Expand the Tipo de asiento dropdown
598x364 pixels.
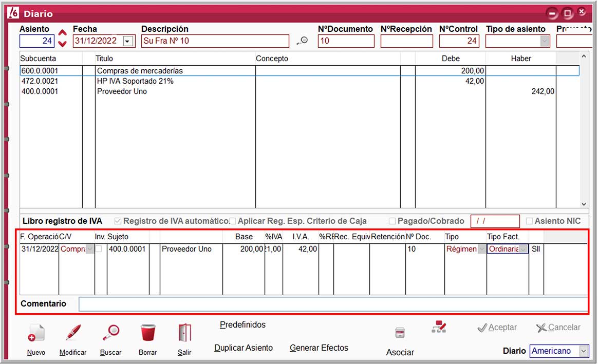click(545, 41)
